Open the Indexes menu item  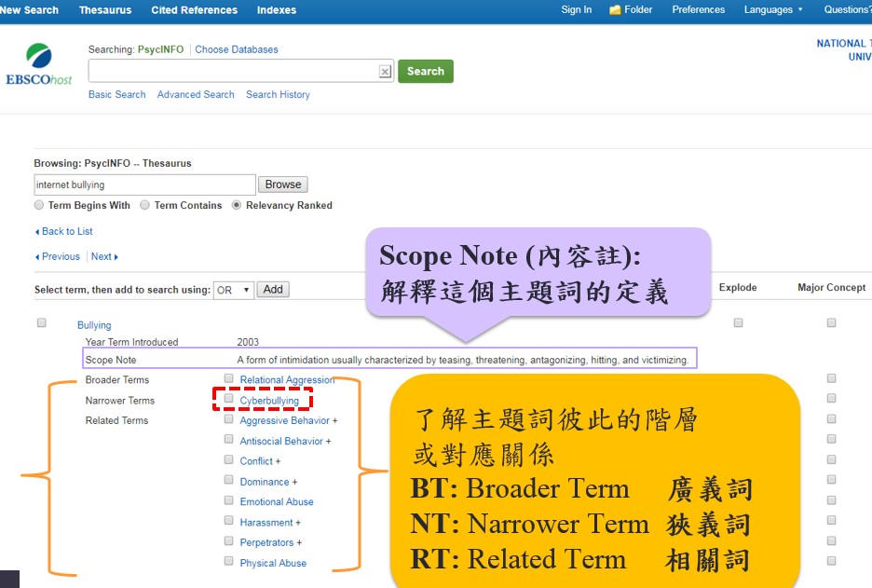tap(277, 10)
